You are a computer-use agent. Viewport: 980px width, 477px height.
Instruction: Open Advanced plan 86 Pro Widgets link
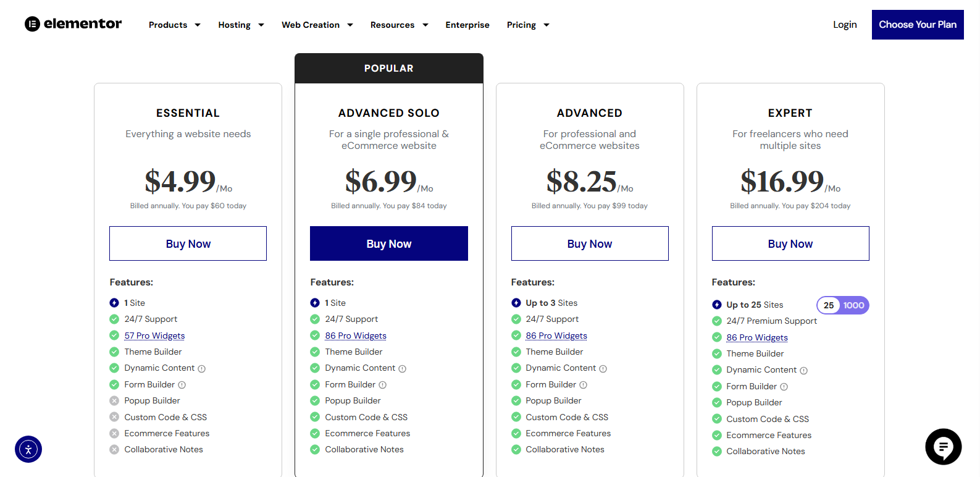pos(556,336)
